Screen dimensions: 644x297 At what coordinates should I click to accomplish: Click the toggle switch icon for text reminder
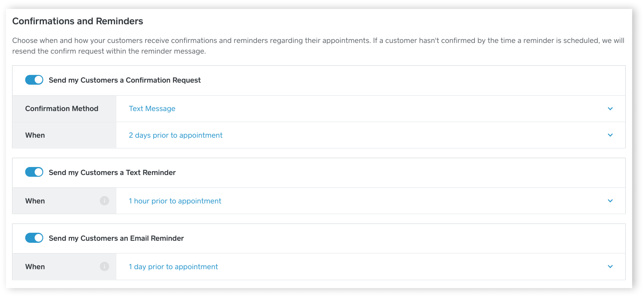point(34,172)
